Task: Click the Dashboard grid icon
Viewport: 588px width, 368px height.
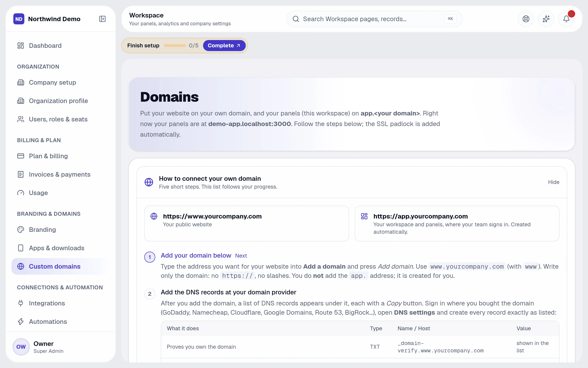Action: tap(21, 46)
